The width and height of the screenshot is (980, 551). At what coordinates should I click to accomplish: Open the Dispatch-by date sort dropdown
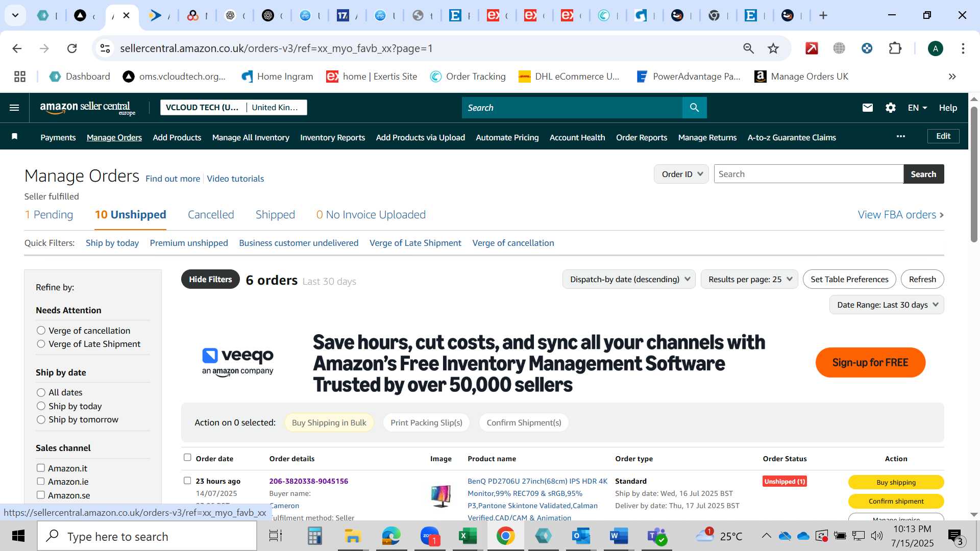[x=629, y=279]
